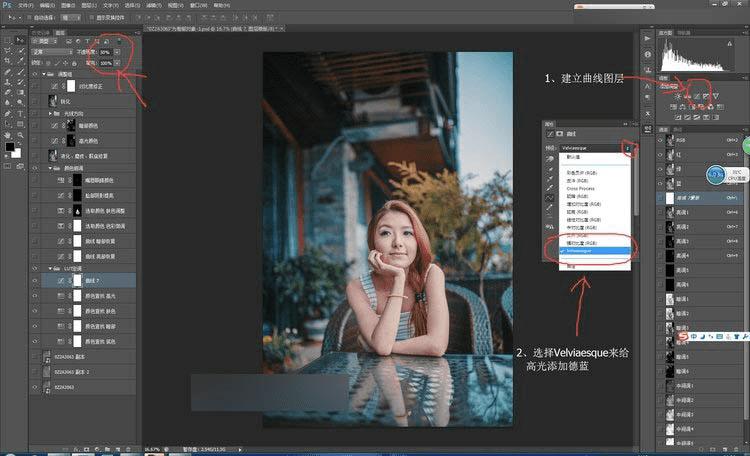The image size is (750, 456).
Task: Collapse the 颜色微调 layer group
Action: pyautogui.click(x=50, y=168)
